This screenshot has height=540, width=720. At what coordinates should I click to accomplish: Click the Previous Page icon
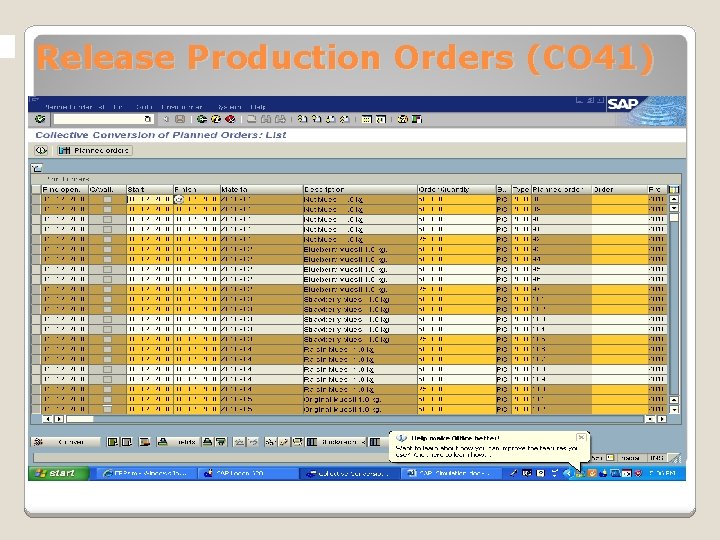coord(316,119)
